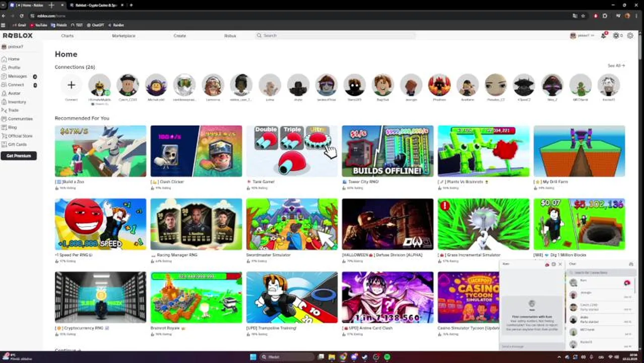Open the ChatGPT bookmark
The height and width of the screenshot is (363, 644).
96,25
